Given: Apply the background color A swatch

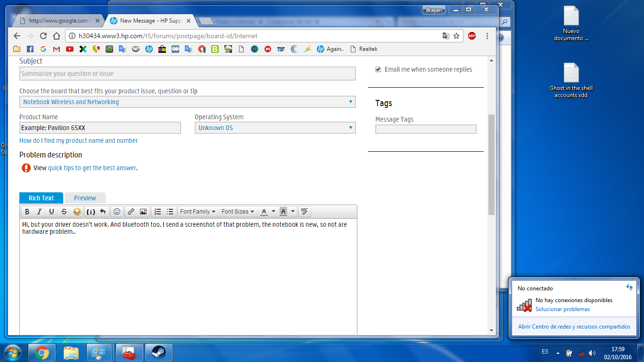Looking at the screenshot, I should point(283,212).
